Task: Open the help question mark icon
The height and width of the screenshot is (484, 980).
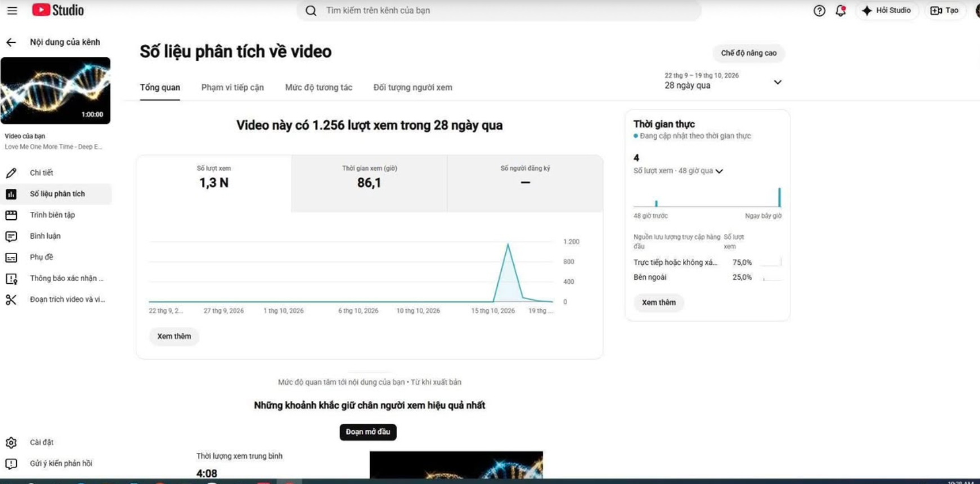Action: click(819, 10)
